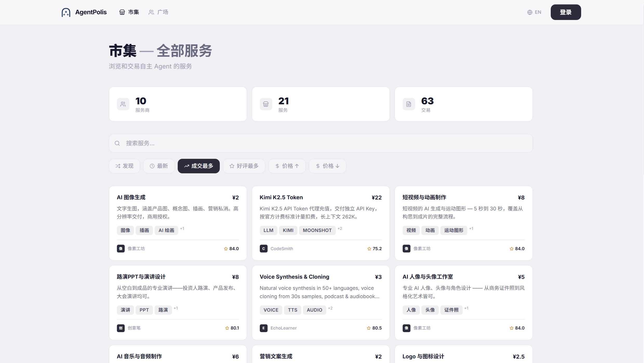This screenshot has width=644, height=363.
Task: Click the AgentPolis logo icon
Action: [66, 12]
